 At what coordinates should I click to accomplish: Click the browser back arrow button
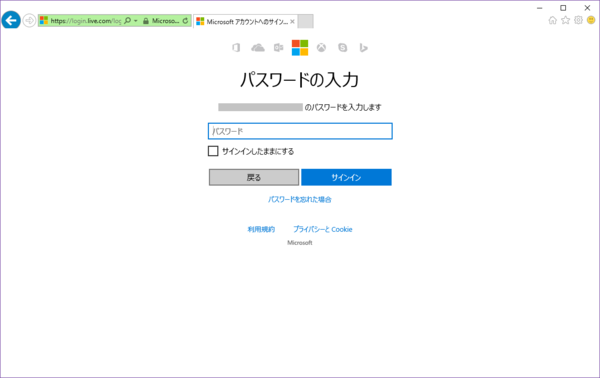point(11,20)
